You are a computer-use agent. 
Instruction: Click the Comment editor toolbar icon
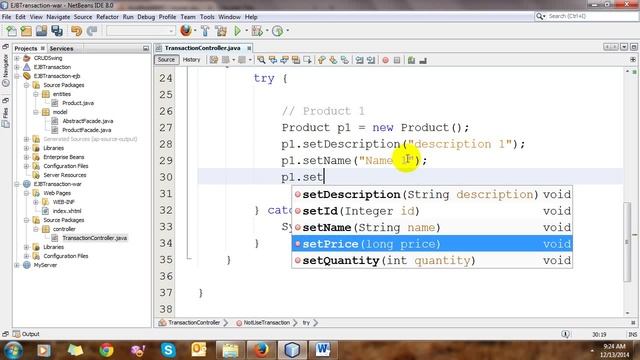(x=411, y=60)
